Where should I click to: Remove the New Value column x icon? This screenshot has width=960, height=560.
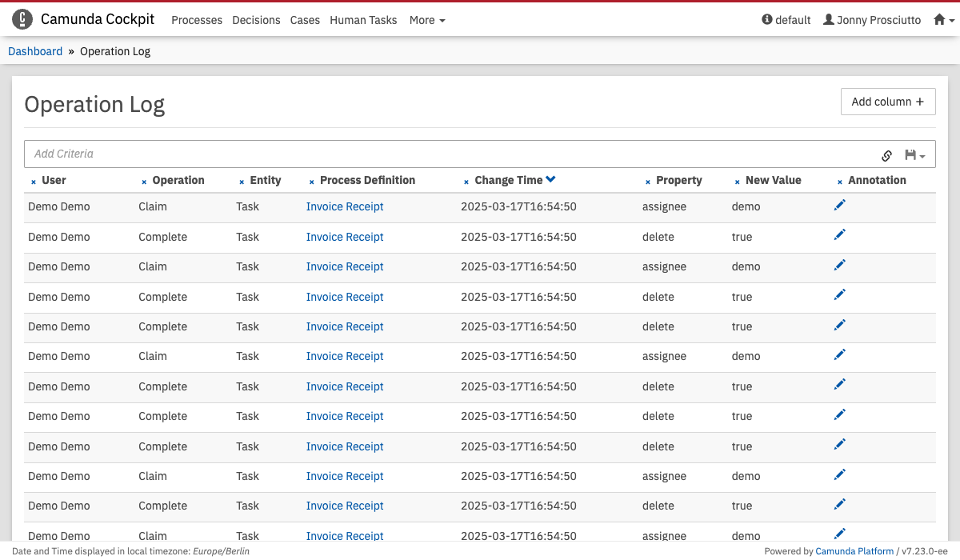click(737, 182)
